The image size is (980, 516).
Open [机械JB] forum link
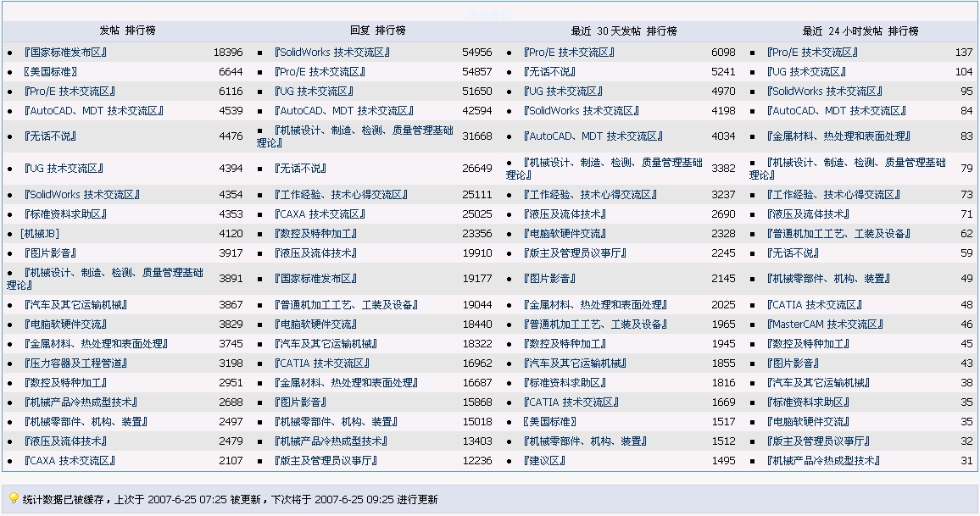pos(40,234)
